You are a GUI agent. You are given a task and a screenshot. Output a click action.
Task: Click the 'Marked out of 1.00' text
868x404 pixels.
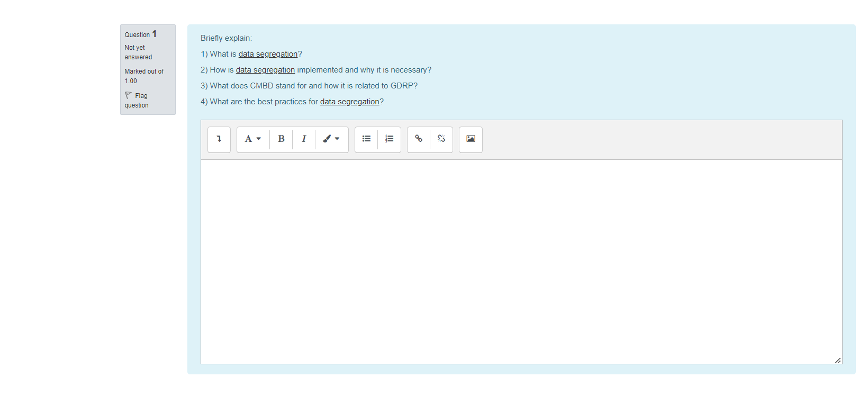click(x=144, y=76)
